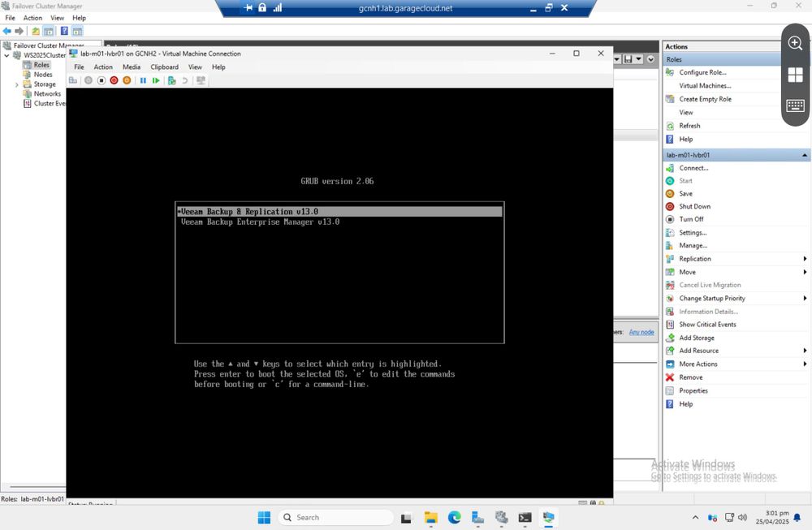Click the back navigation arrow
Viewport: 812px width, 530px height.
pyautogui.click(x=6, y=31)
